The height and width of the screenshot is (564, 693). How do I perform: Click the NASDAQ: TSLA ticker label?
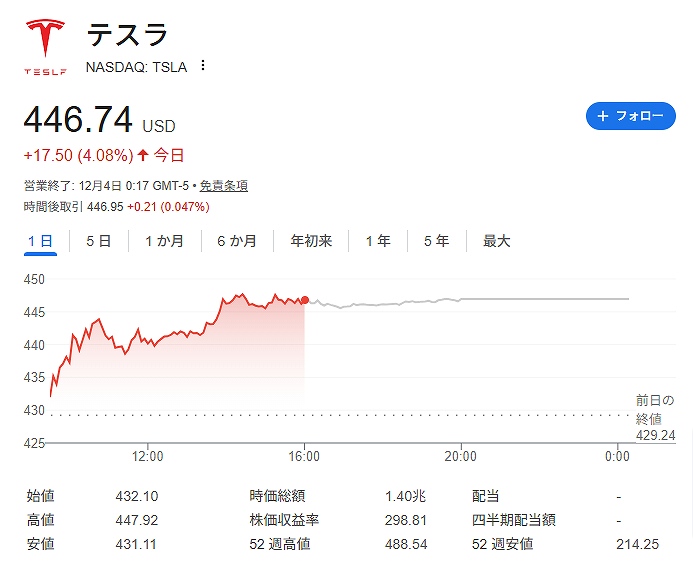point(137,67)
